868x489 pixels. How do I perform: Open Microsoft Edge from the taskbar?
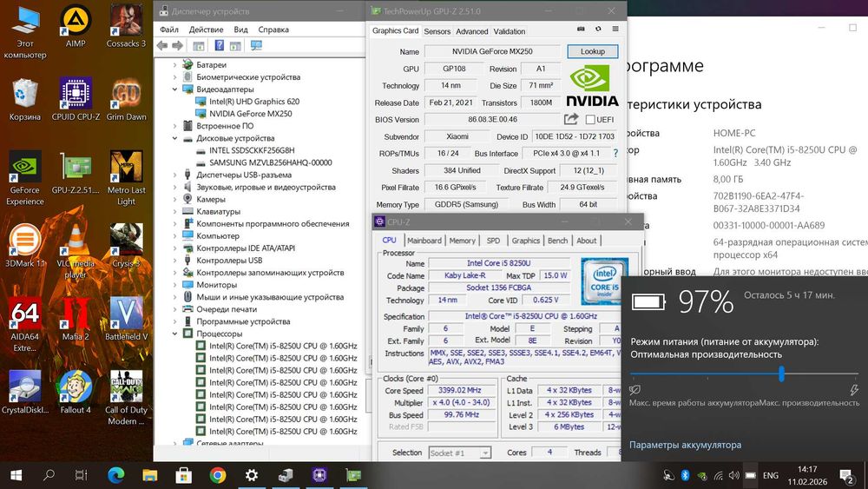click(x=116, y=475)
